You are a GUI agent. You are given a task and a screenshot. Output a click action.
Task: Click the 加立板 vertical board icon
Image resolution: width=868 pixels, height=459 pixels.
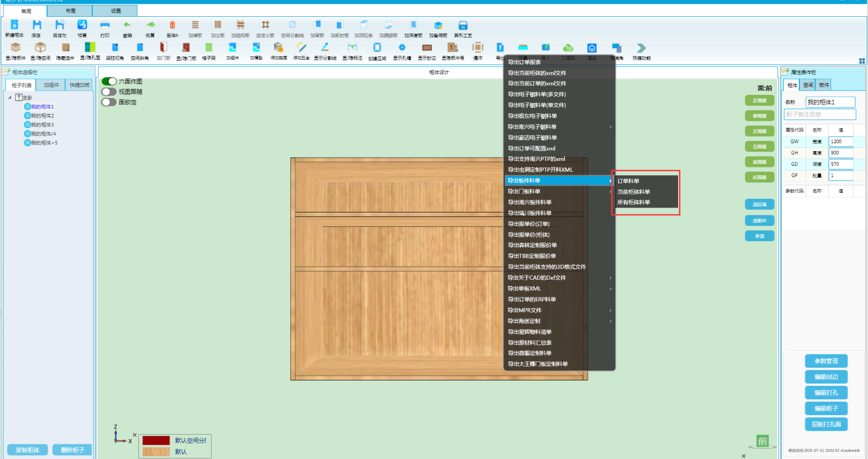(218, 25)
